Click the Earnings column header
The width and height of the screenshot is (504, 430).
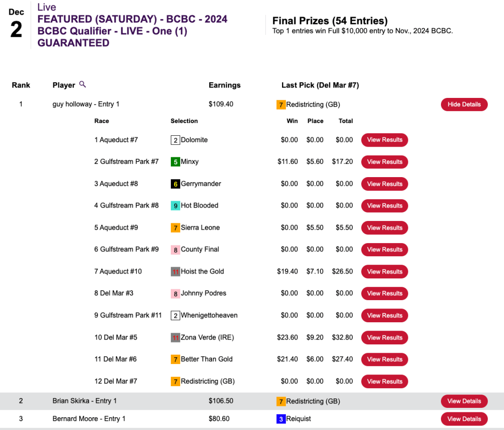click(224, 85)
